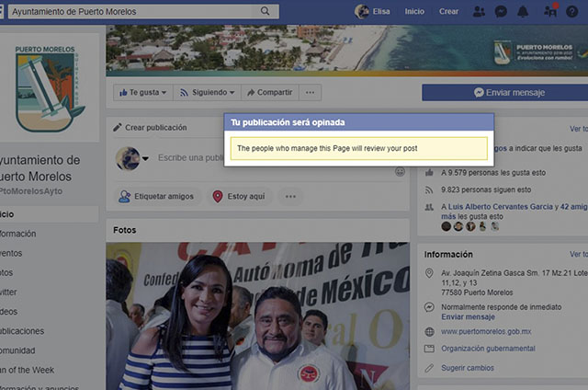Click the Estoy aquí check-in button
This screenshot has width=588, height=390.
(237, 196)
